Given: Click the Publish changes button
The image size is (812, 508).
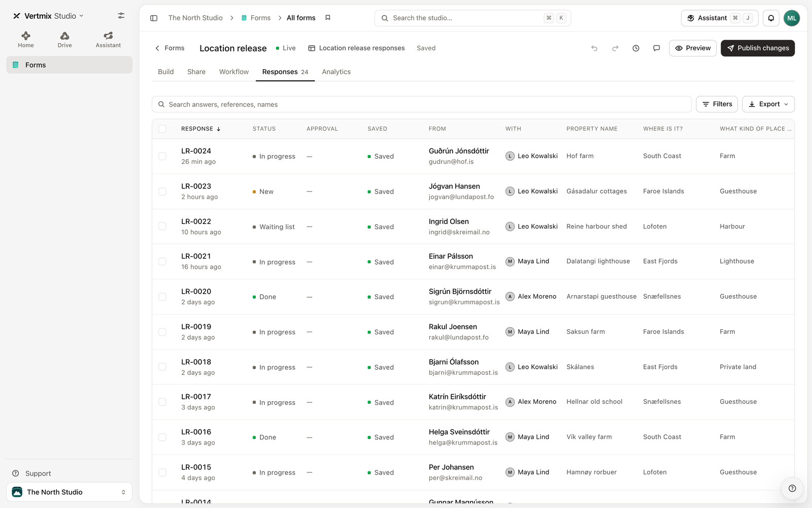Looking at the screenshot, I should coord(758,48).
